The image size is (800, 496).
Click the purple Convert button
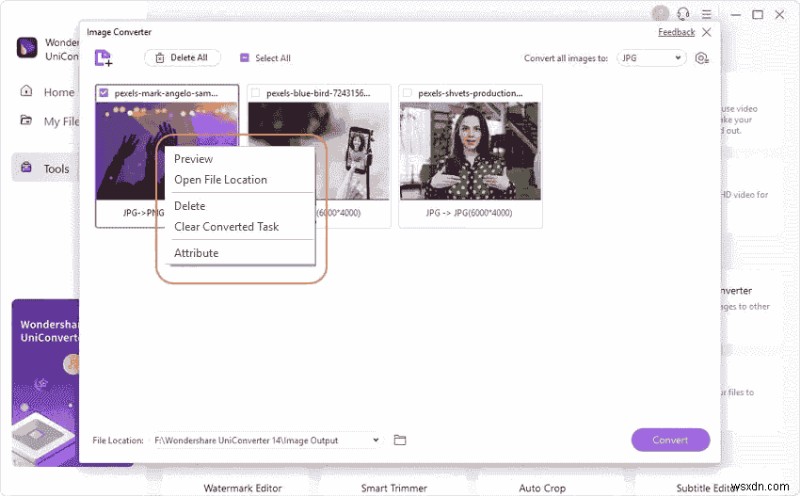(670, 440)
